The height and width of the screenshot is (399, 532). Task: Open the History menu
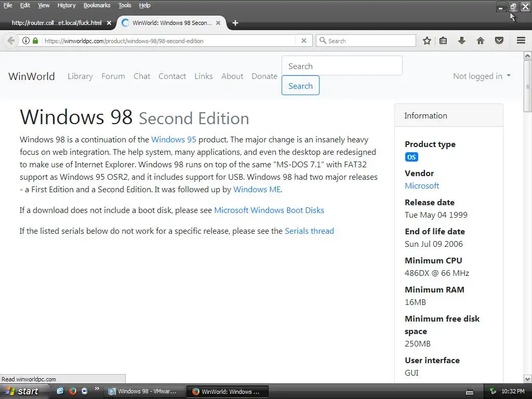coord(66,5)
